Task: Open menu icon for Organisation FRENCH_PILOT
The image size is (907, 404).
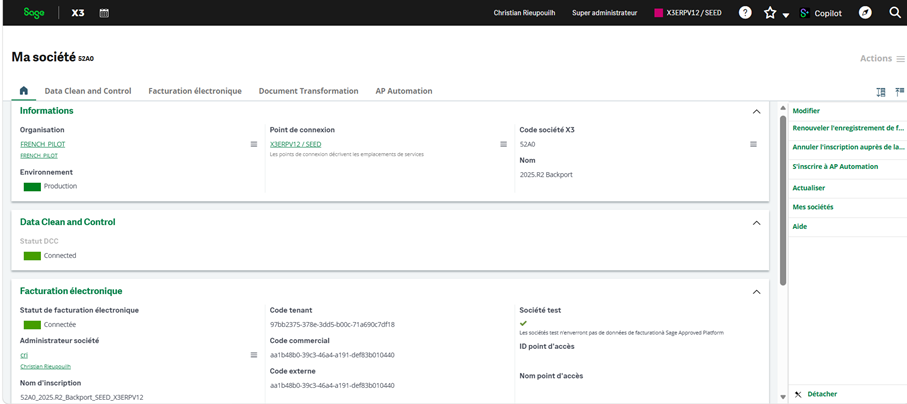Action: (x=253, y=144)
